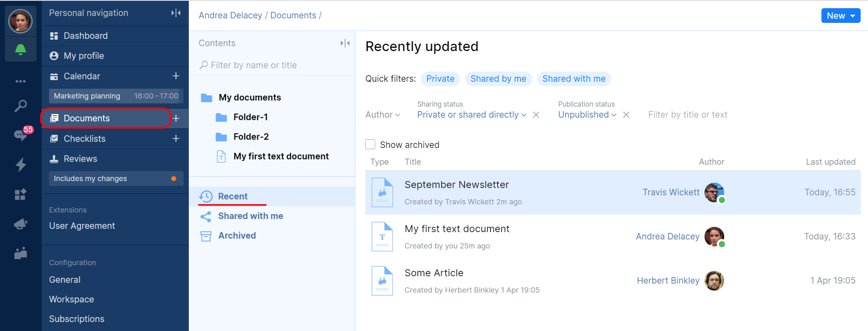Viewport: 868px width, 331px height.
Task: Collapse the Contents panel
Action: [345, 43]
